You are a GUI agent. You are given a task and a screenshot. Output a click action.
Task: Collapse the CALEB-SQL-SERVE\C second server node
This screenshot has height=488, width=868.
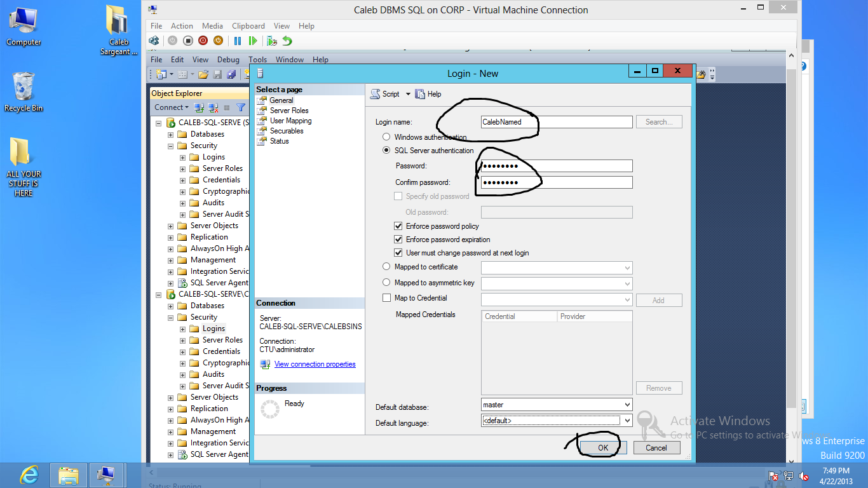(158, 294)
